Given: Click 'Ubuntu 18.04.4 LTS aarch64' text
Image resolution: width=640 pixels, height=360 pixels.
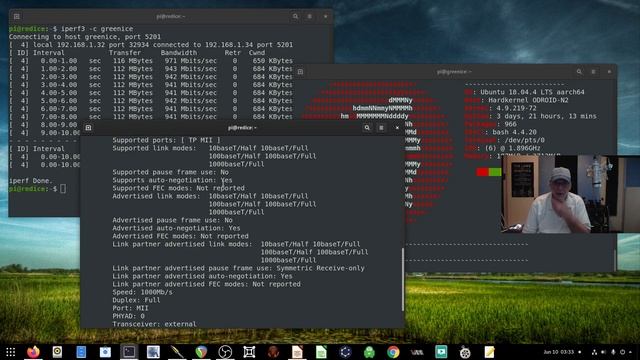Looking at the screenshot, I should (532, 92).
